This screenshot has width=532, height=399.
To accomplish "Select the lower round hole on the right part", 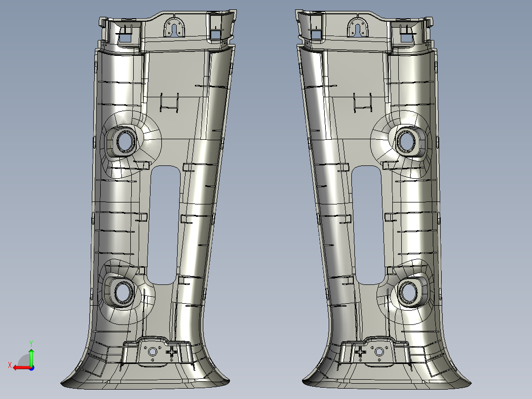I will 408,292.
